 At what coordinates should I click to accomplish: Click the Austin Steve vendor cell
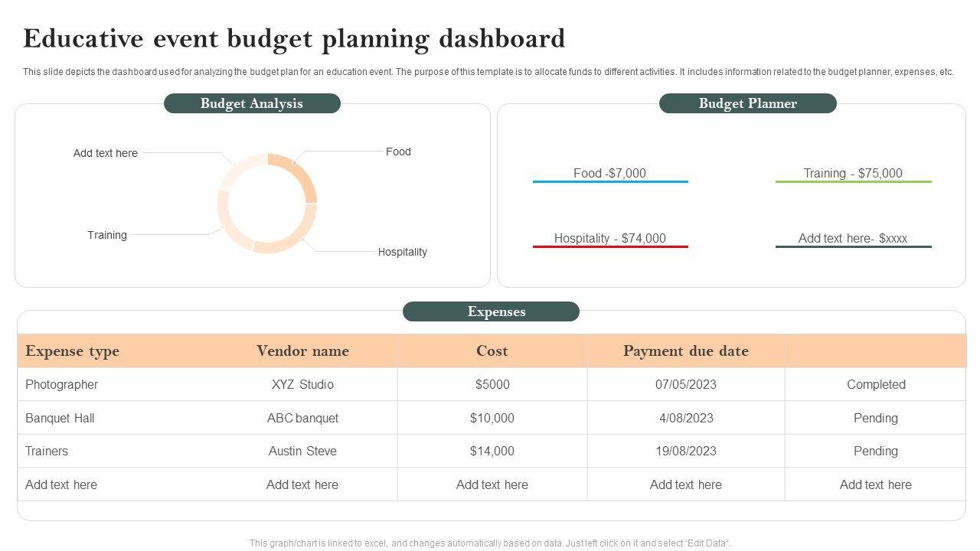[x=302, y=451]
